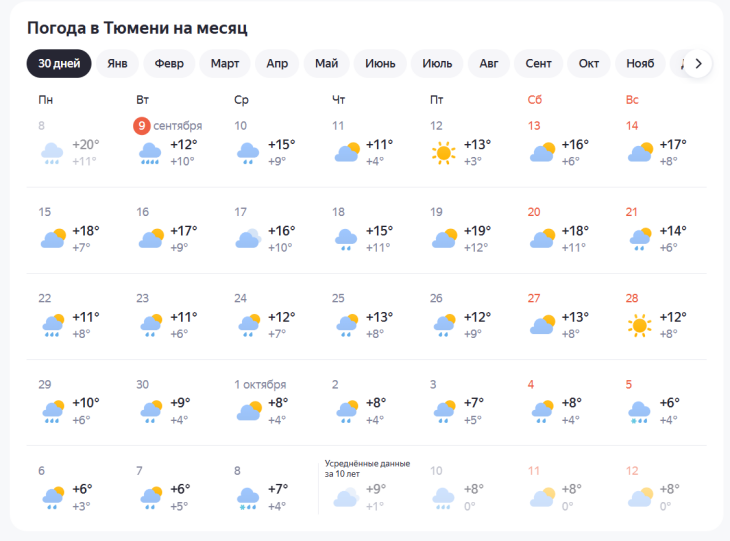This screenshot has width=730, height=541.
Task: Click the highlighted current date 9
Action: point(143,126)
